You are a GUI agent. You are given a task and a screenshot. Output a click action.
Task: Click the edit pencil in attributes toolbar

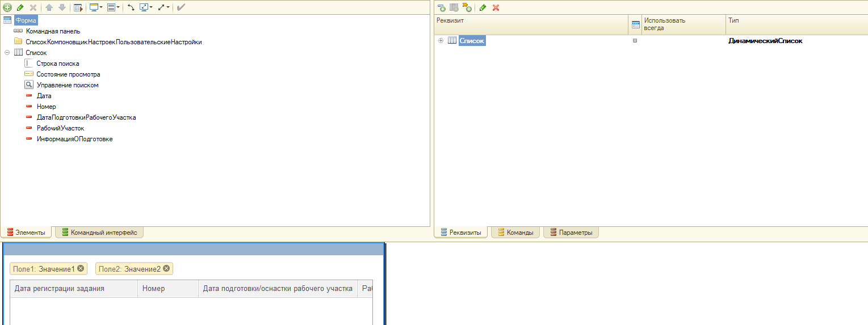[483, 7]
